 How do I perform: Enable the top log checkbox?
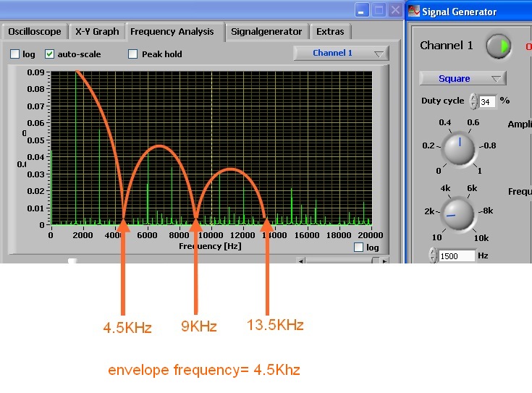15,54
